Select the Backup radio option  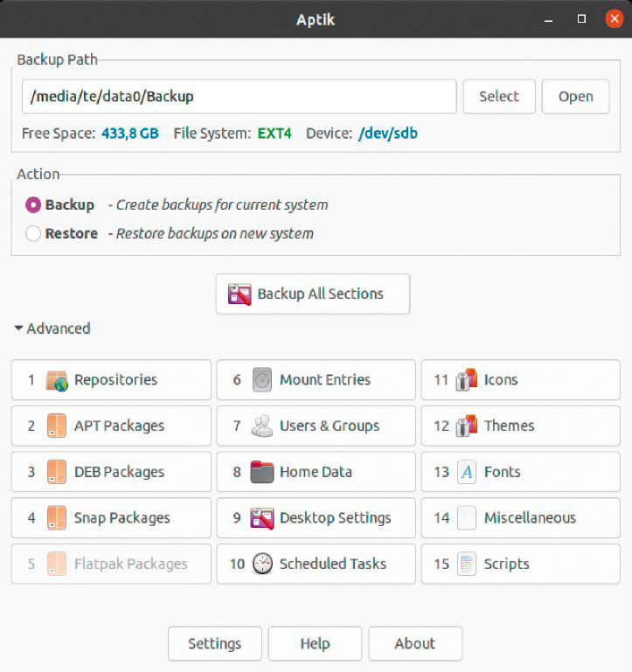pyautogui.click(x=33, y=204)
